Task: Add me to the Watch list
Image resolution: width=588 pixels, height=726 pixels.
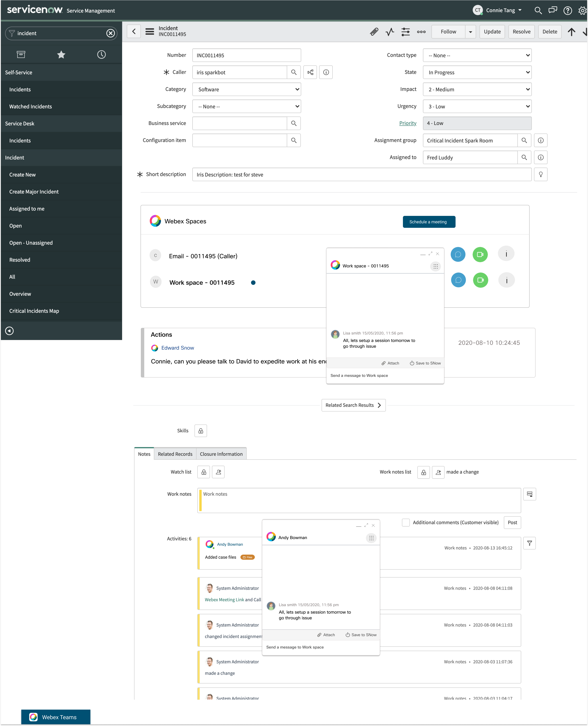Action: click(x=218, y=472)
